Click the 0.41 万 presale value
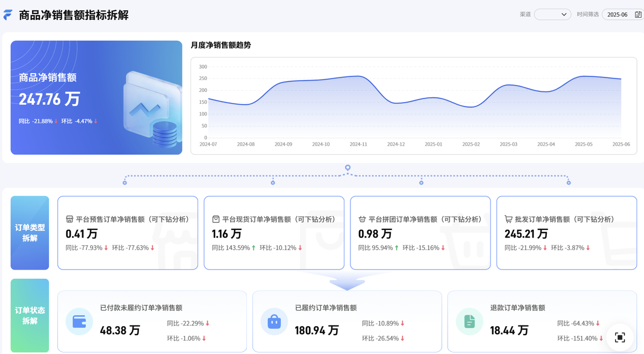This screenshot has width=644, height=354. click(x=82, y=234)
